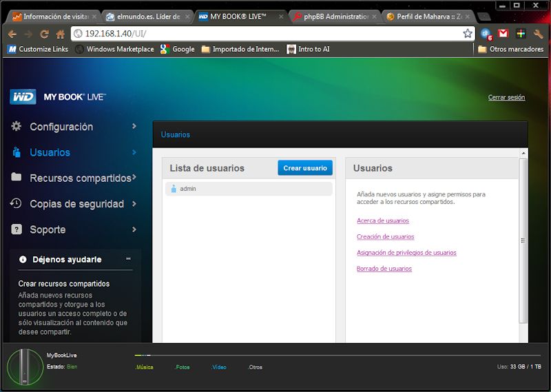Open the Gmail extension icon
The image size is (551, 392).
[503, 33]
